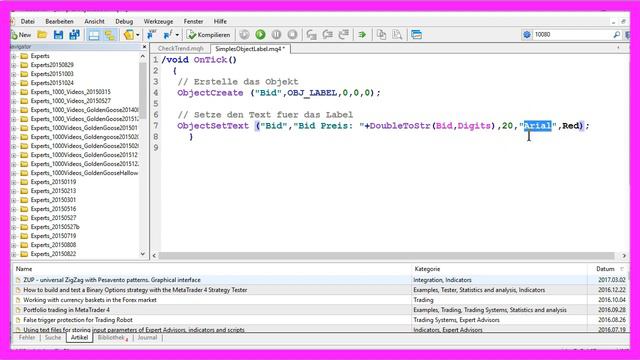This screenshot has width=640, height=360.
Task: Switch to the CheckTrend.mqh tab
Action: coord(180,49)
